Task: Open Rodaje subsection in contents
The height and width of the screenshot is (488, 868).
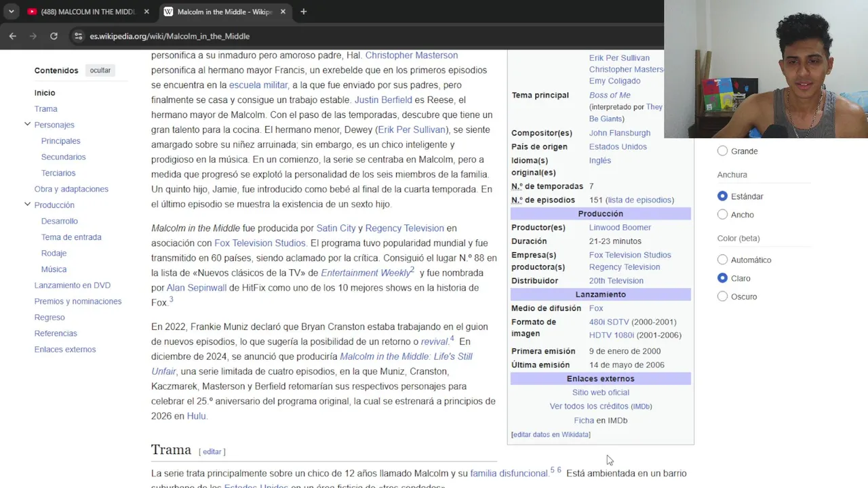Action: point(54,253)
